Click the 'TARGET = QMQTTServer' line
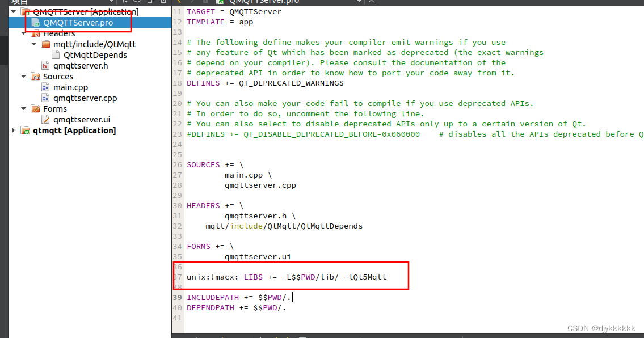Screen dimensions: 644x338 tap(234, 12)
